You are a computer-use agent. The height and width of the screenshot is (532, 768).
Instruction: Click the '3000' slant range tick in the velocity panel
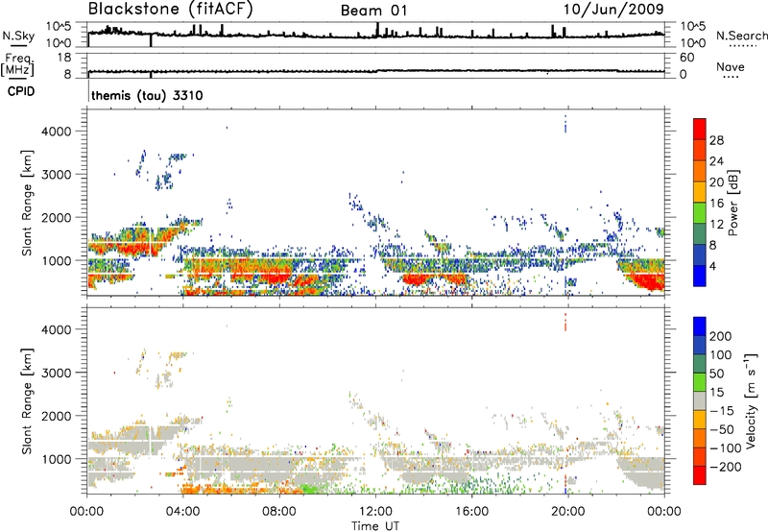tap(56, 373)
